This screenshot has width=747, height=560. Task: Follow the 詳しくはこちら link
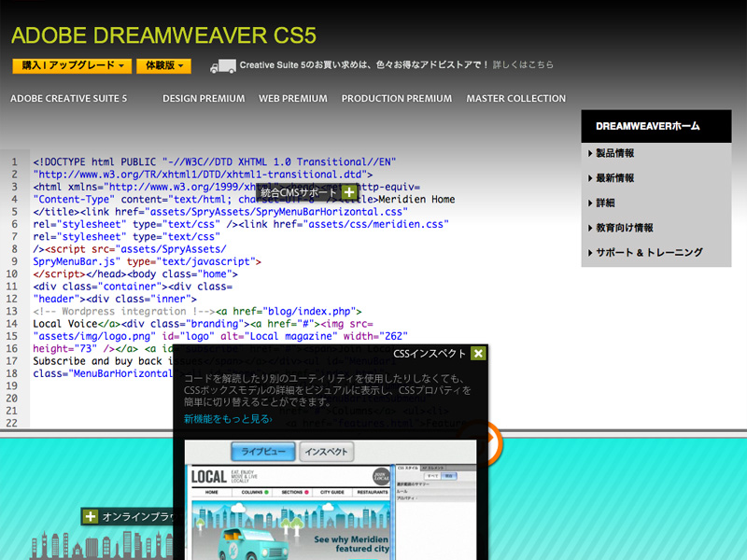click(x=523, y=64)
